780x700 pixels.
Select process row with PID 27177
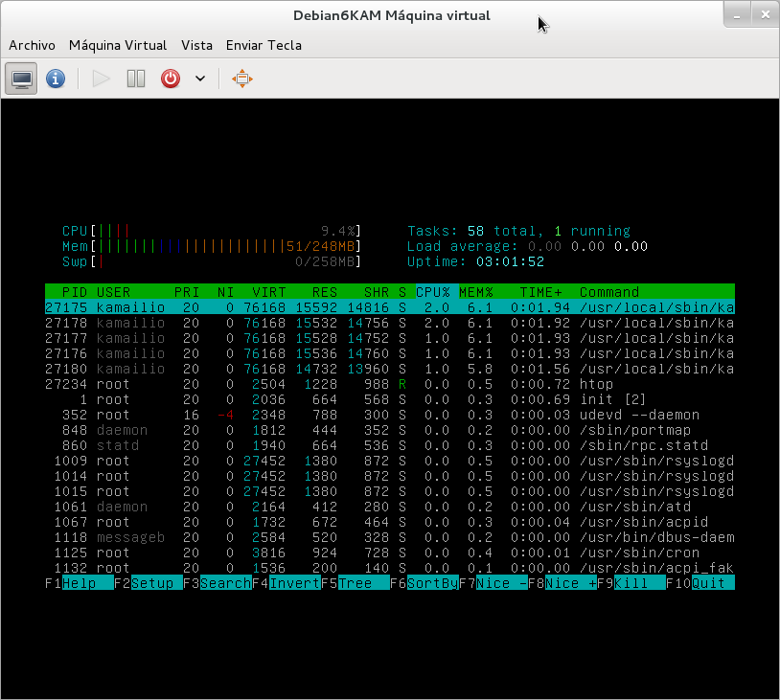pyautogui.click(x=389, y=338)
